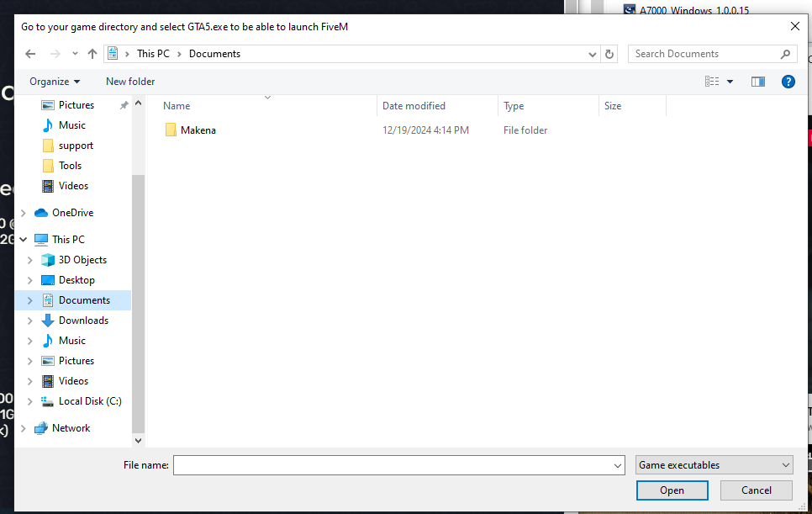Open the Game executables file type dropdown
Screen dimensions: 812x514
click(714, 465)
